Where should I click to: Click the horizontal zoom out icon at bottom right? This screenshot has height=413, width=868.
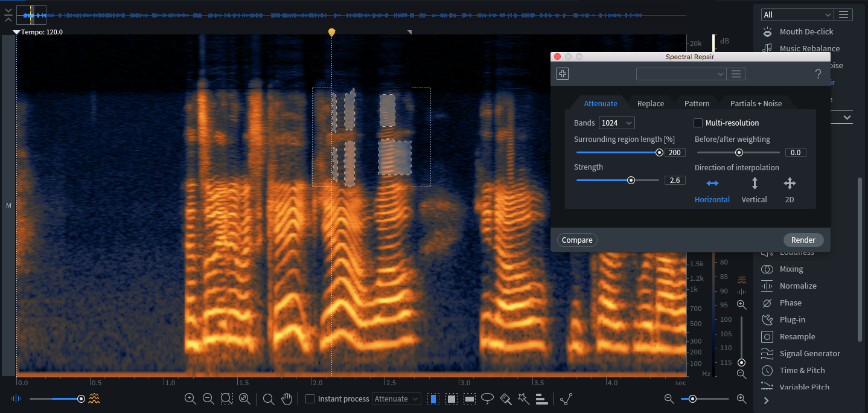point(669,399)
